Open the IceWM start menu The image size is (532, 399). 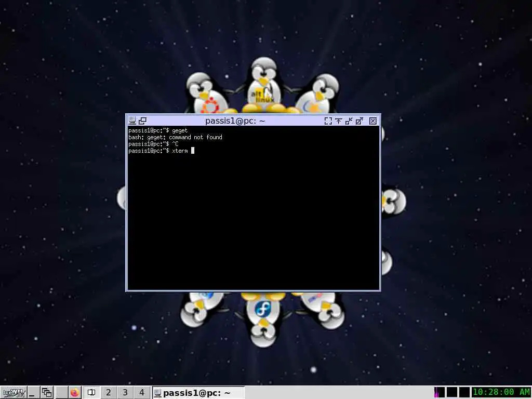(x=14, y=393)
